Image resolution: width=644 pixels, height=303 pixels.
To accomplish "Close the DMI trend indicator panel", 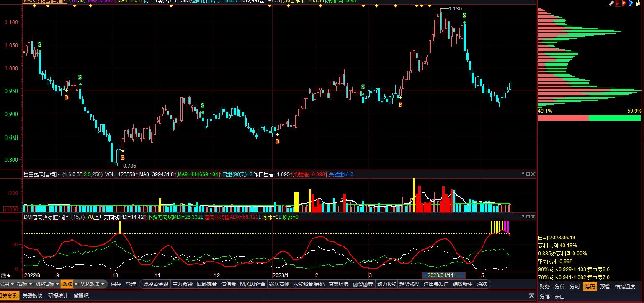I will (x=533, y=217).
